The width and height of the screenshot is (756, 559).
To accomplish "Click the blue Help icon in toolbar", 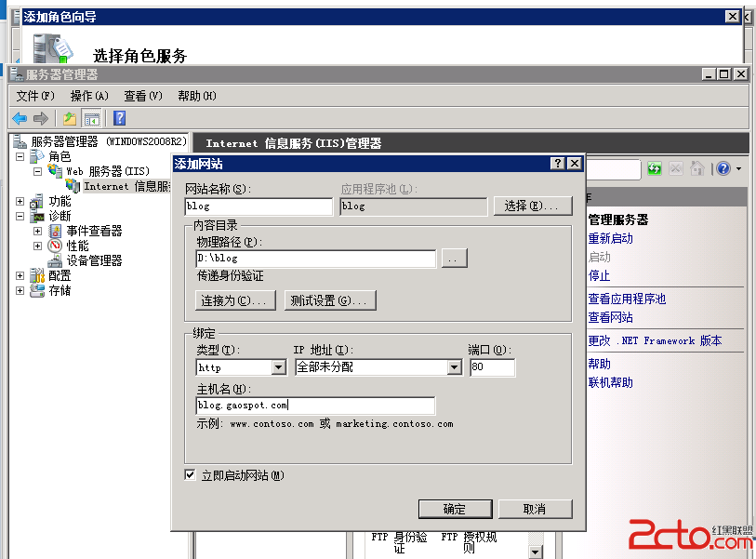I will pyautogui.click(x=120, y=118).
